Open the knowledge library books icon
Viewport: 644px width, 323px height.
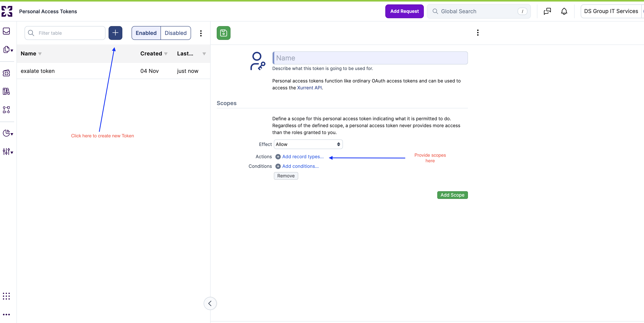pos(7,91)
